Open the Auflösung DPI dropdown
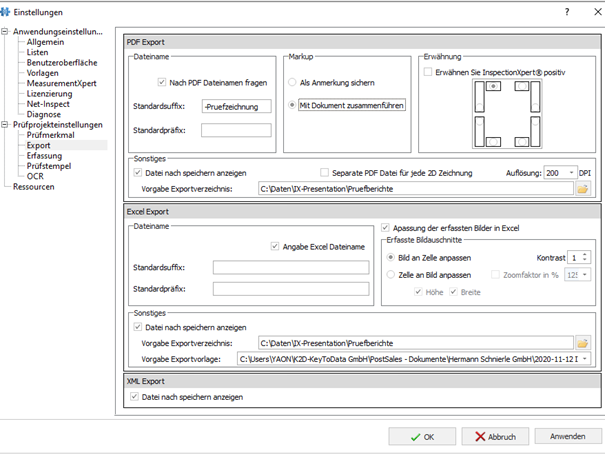 [x=570, y=172]
